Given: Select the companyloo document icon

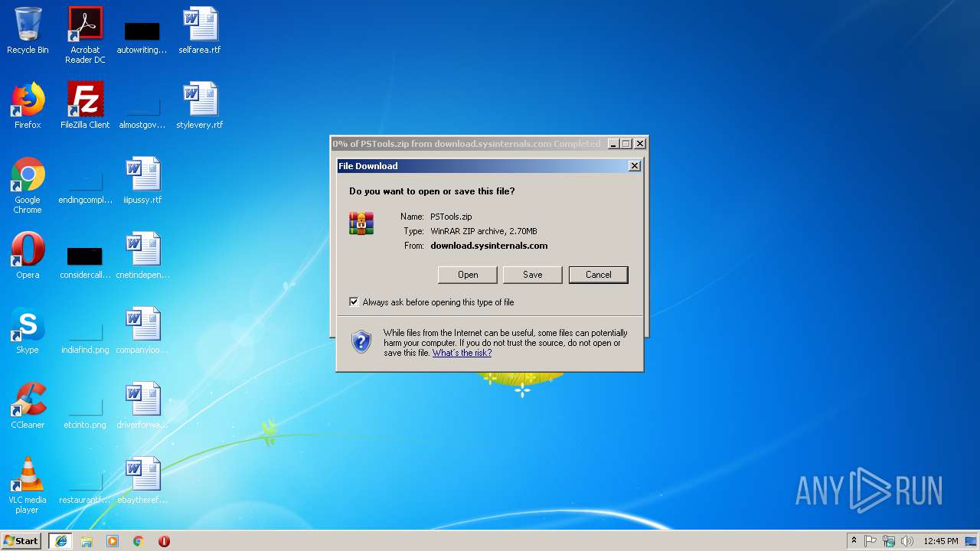Looking at the screenshot, I should tap(142, 330).
